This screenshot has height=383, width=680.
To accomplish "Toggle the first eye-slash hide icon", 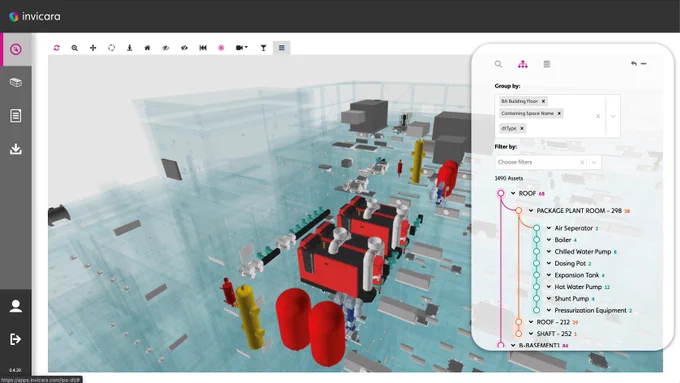I will 166,48.
